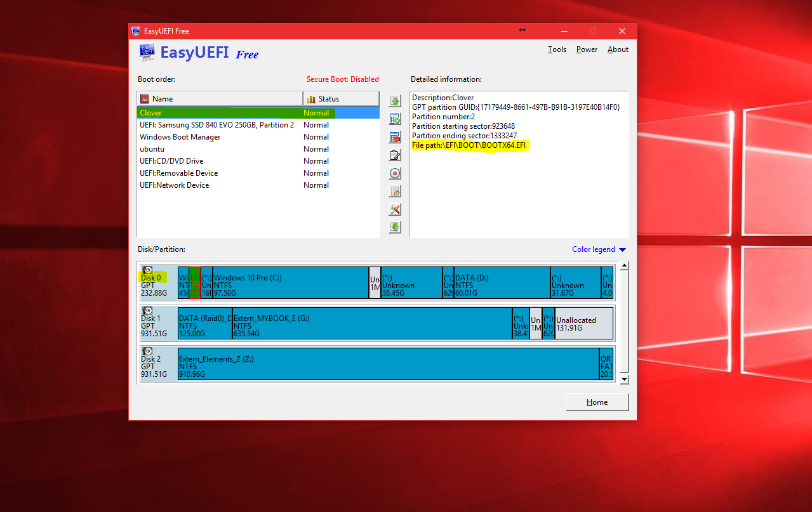Click the Partition number:2 line
This screenshot has height=512, width=812.
(443, 117)
